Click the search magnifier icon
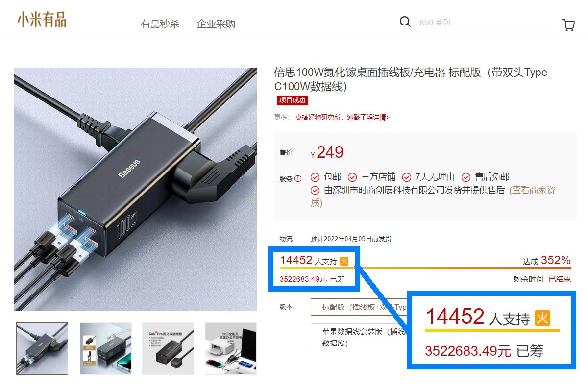Image resolution: width=588 pixels, height=392 pixels. [405, 22]
